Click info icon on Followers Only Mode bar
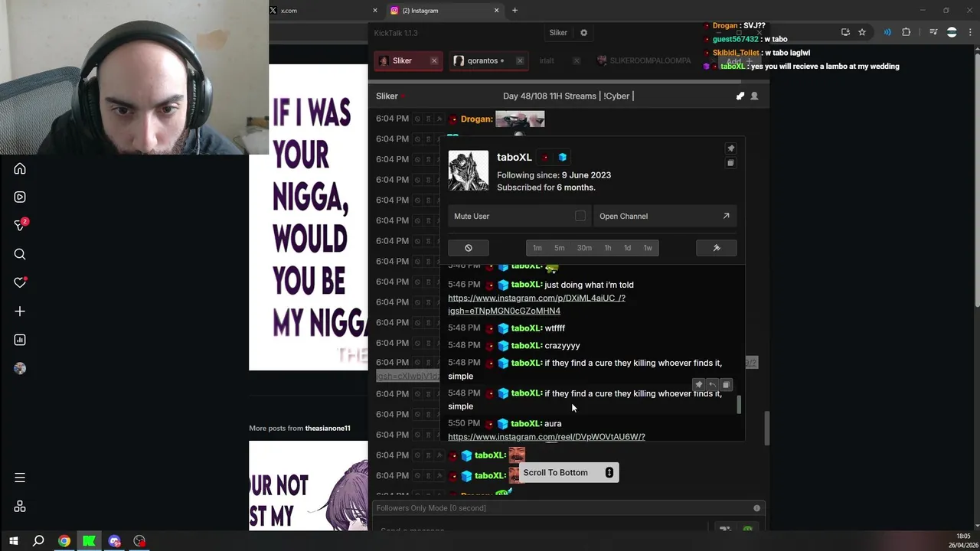 coord(756,508)
